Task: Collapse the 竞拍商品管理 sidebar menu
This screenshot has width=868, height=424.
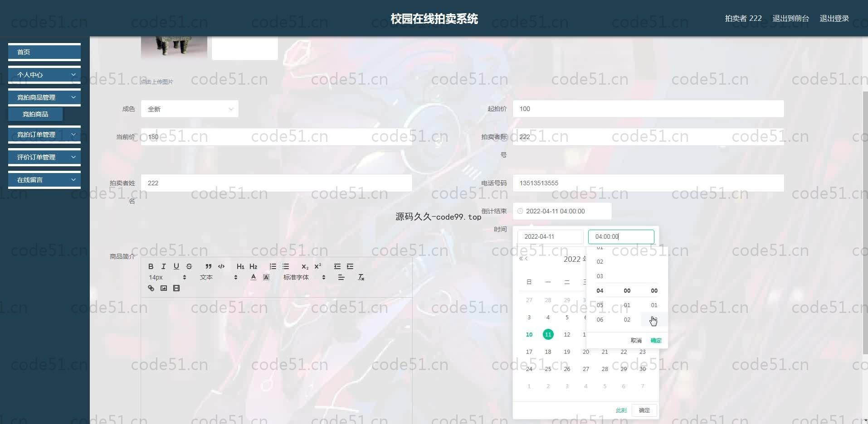Action: tap(44, 97)
